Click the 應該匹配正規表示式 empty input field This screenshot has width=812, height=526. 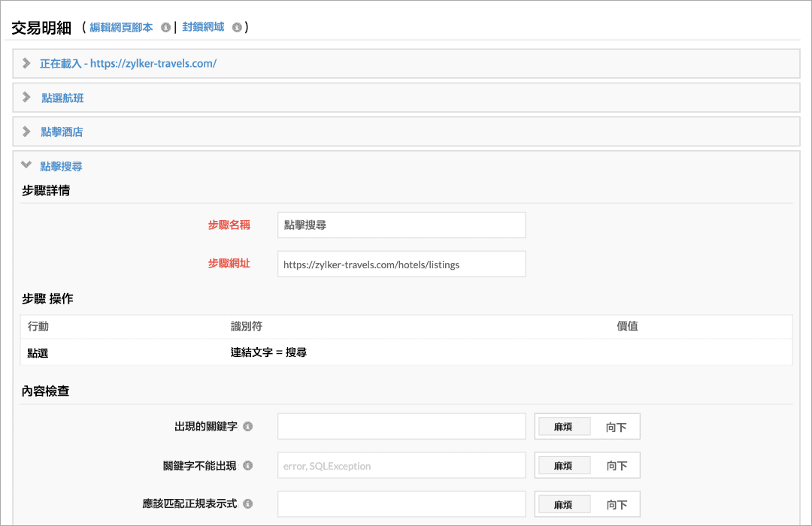(x=401, y=503)
